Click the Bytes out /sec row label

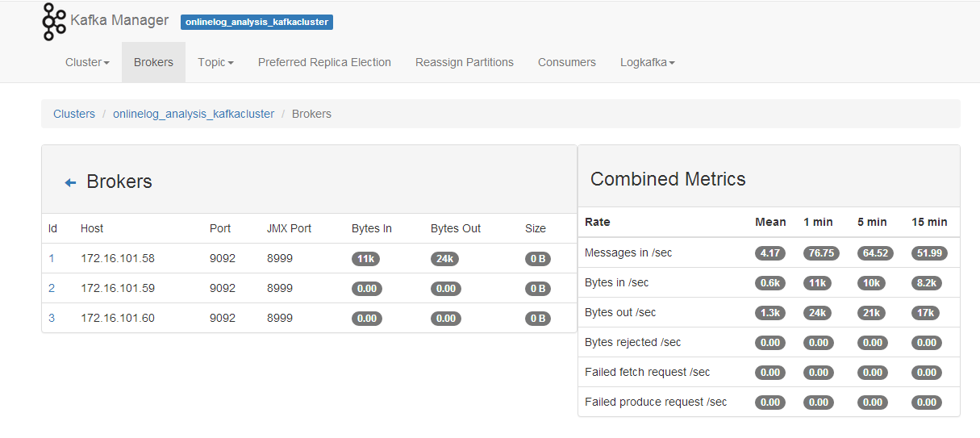620,312
